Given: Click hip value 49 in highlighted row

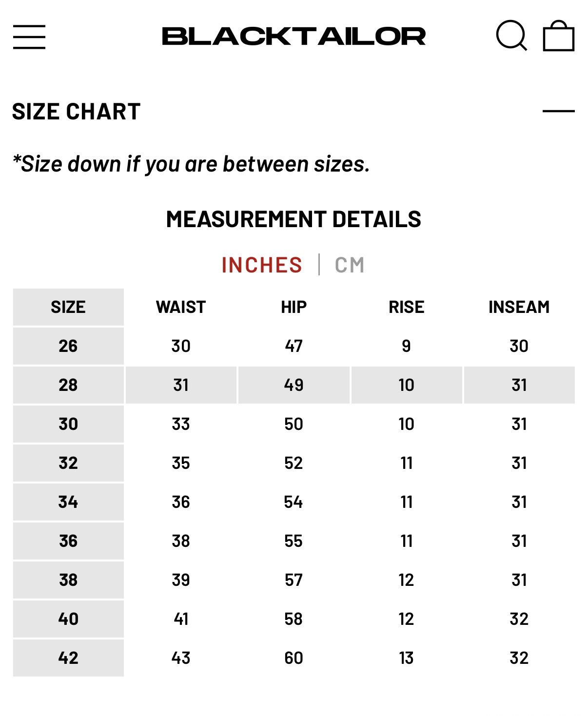Looking at the screenshot, I should coord(294,385).
